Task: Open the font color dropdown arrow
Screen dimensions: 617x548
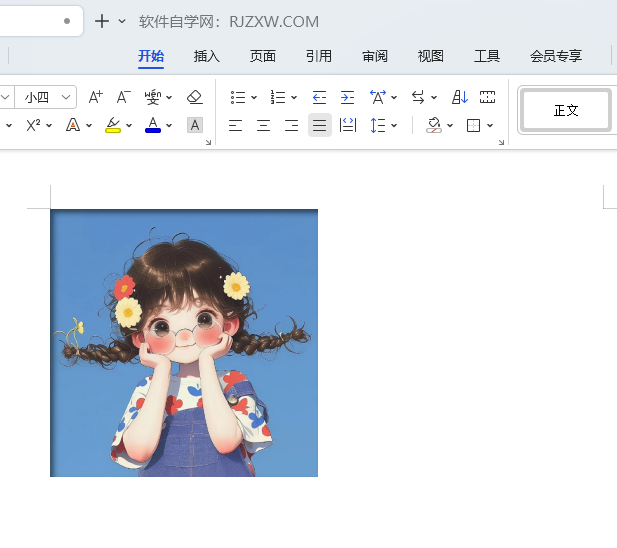Action: (169, 125)
